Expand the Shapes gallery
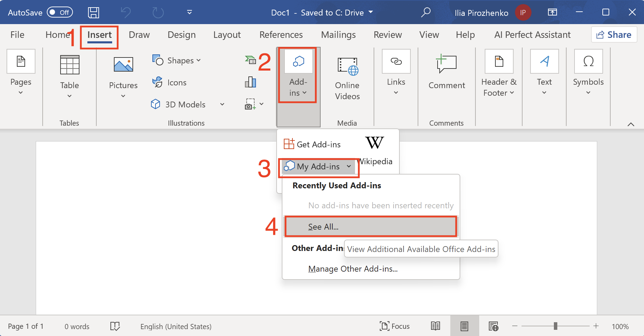The width and height of the screenshot is (644, 336). coord(177,61)
